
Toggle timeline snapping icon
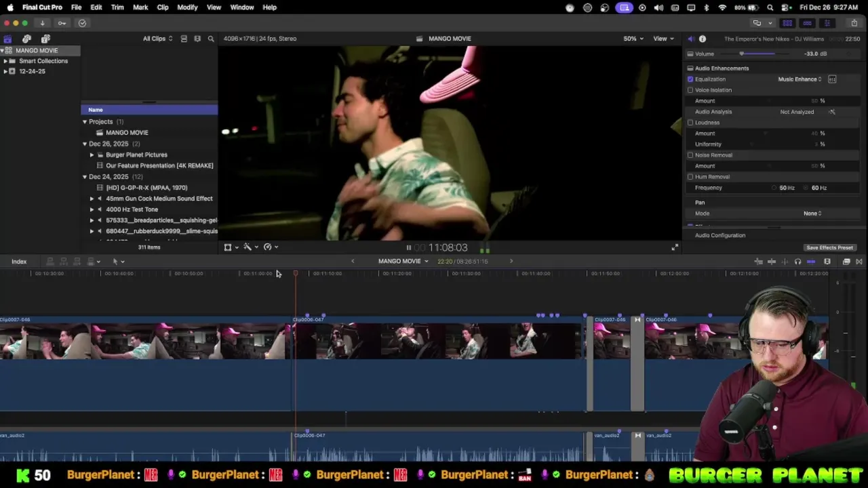[811, 262]
